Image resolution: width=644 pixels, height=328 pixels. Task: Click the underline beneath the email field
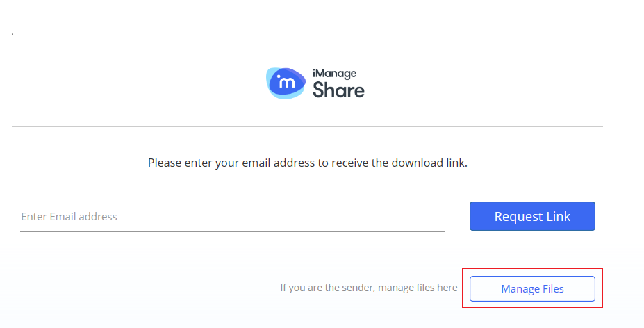(233, 231)
